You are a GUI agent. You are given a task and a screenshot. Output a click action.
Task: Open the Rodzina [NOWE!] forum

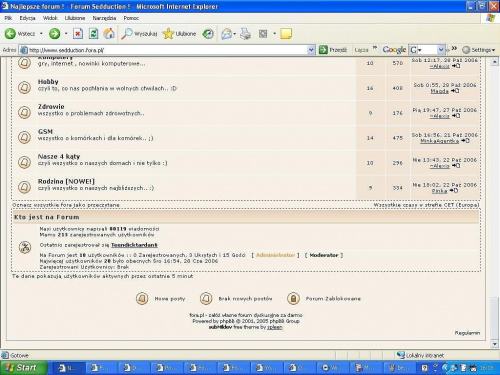(x=66, y=182)
